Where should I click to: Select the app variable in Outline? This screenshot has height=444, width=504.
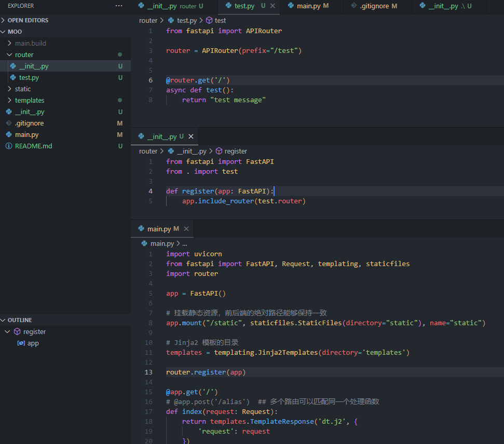coord(33,343)
